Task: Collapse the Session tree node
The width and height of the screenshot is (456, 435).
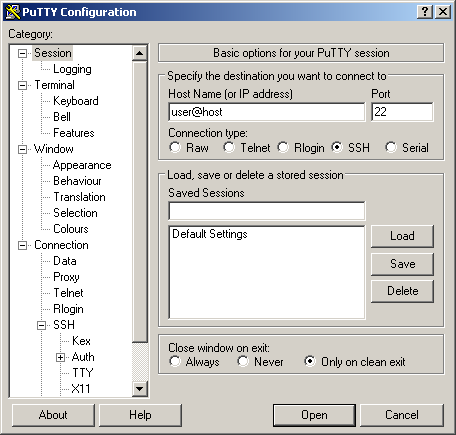Action: 22,53
